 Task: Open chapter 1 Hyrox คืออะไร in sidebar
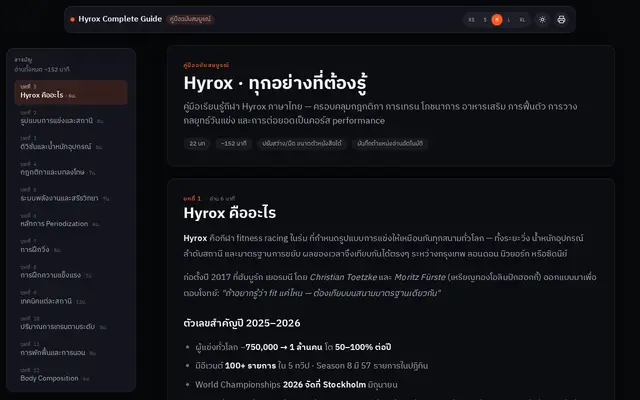point(71,92)
